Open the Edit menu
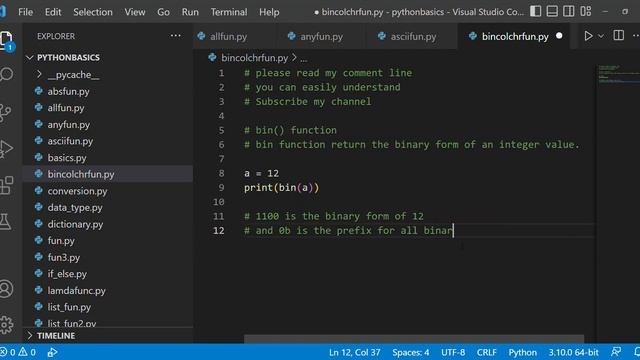Viewport: 640px width, 360px height. (53, 12)
